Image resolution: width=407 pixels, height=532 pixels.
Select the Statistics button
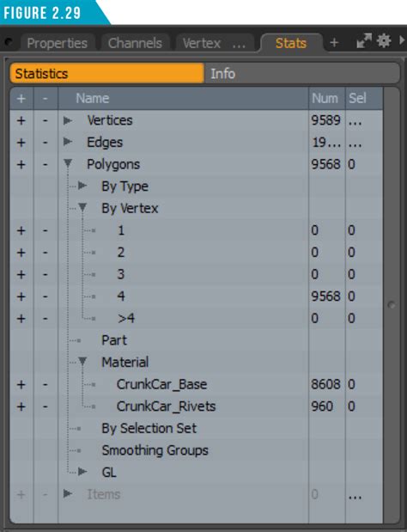point(107,74)
